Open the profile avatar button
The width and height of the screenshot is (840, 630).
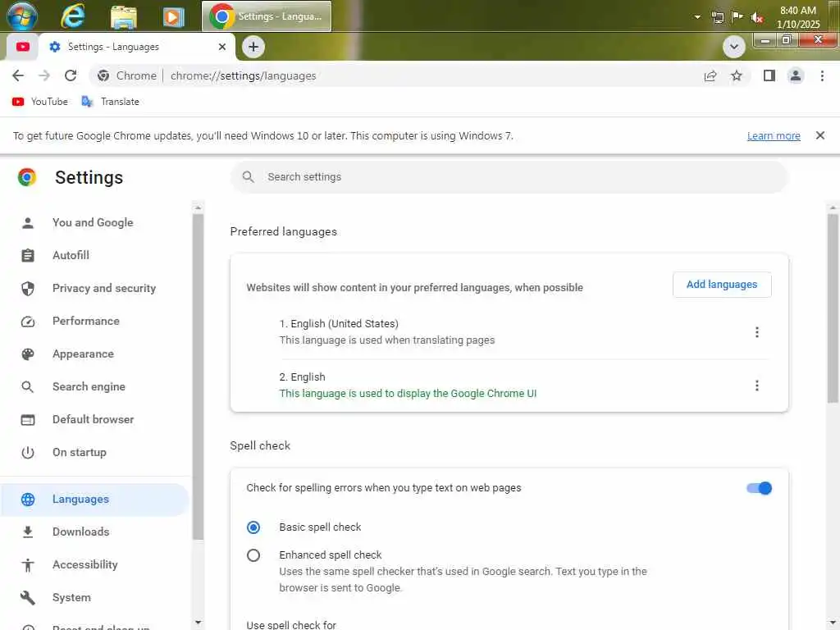point(796,75)
